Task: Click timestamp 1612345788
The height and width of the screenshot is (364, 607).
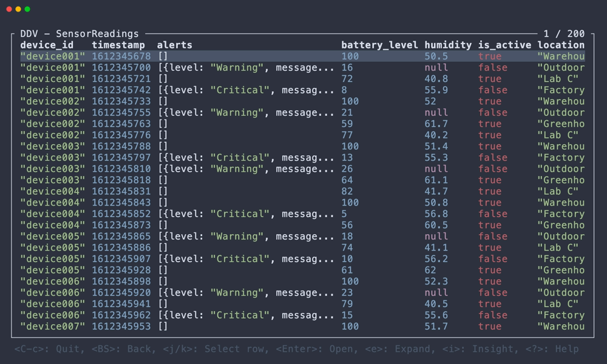Action: (121, 146)
